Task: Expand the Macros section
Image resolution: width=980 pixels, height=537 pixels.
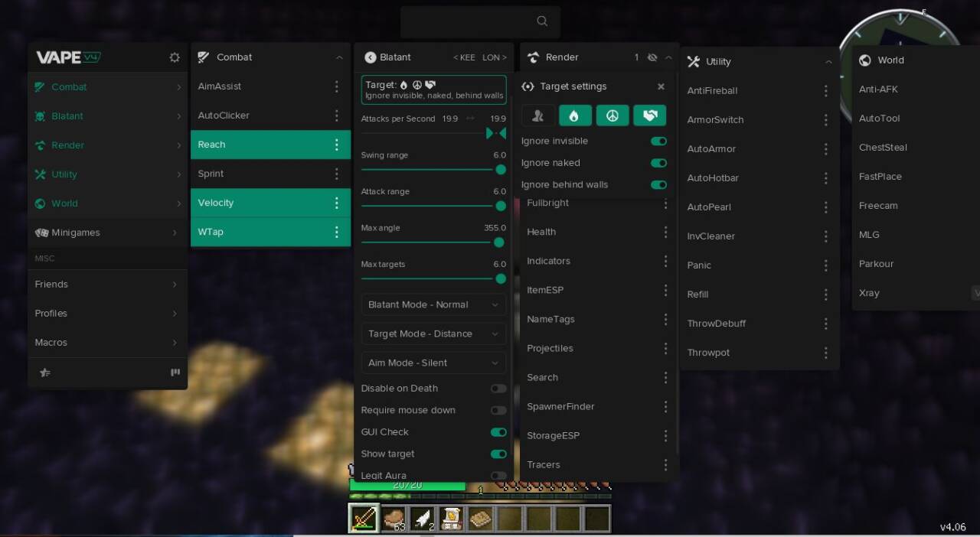Action: (107, 343)
